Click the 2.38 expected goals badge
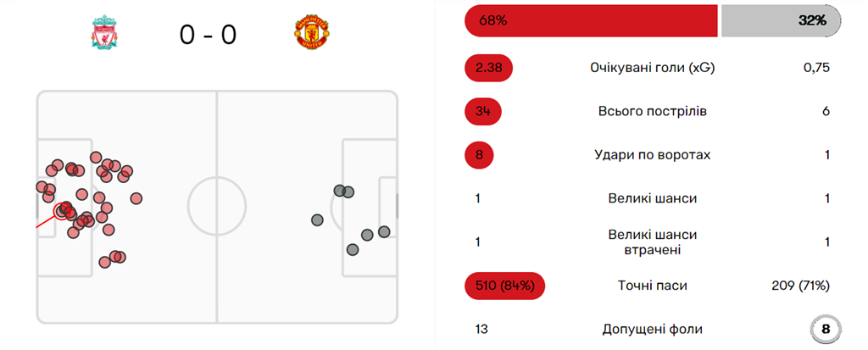 (489, 68)
